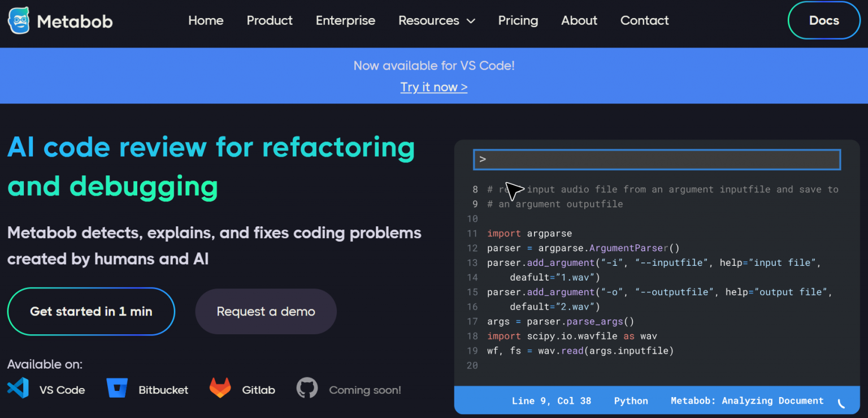The image size is (868, 418).
Task: Click Get started in 1 min
Action: pyautogui.click(x=91, y=311)
